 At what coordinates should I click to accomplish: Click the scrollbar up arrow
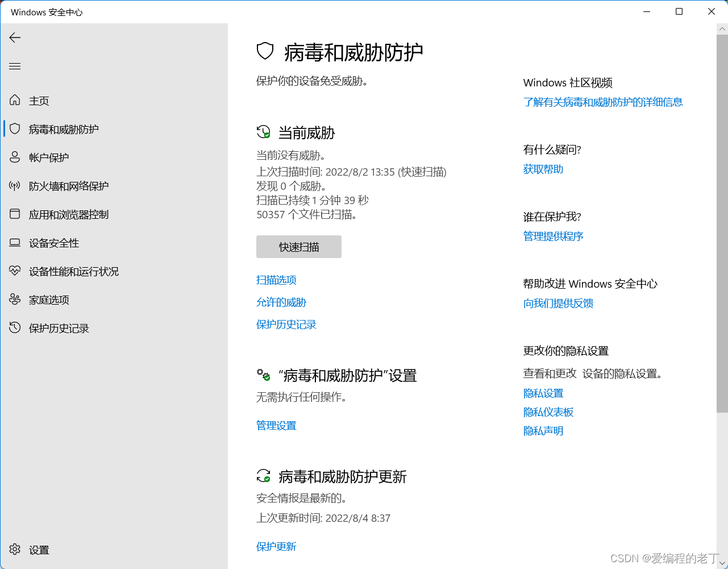[722, 28]
